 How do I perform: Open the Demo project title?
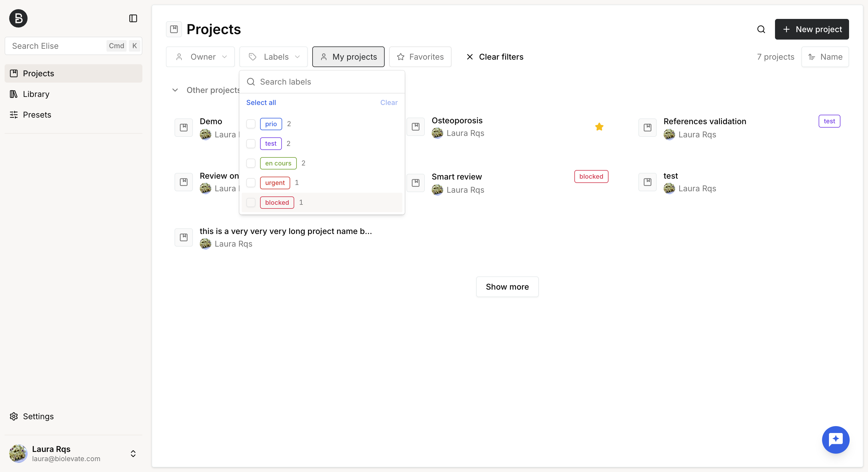211,121
